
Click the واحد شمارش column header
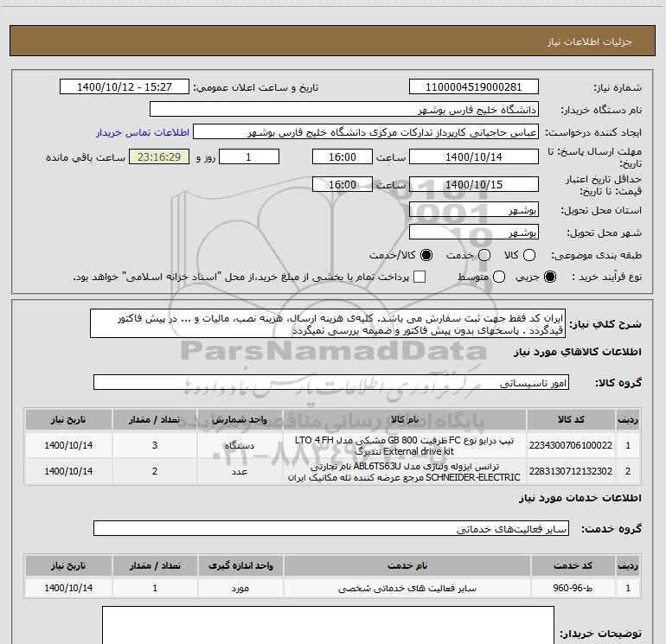(x=240, y=419)
